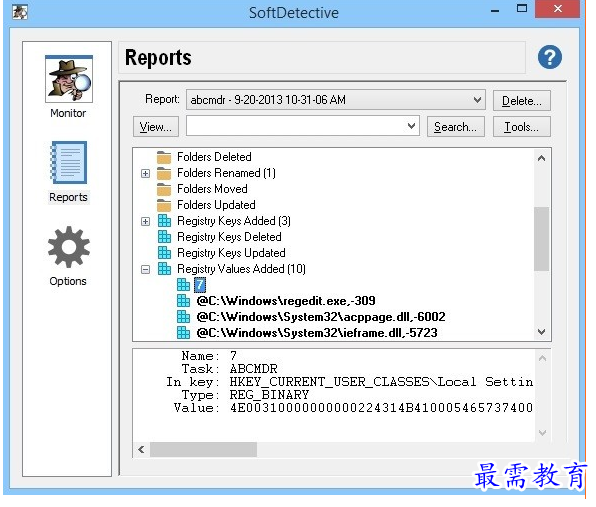
Task: Open the Reports notebook icon
Action: (69, 163)
